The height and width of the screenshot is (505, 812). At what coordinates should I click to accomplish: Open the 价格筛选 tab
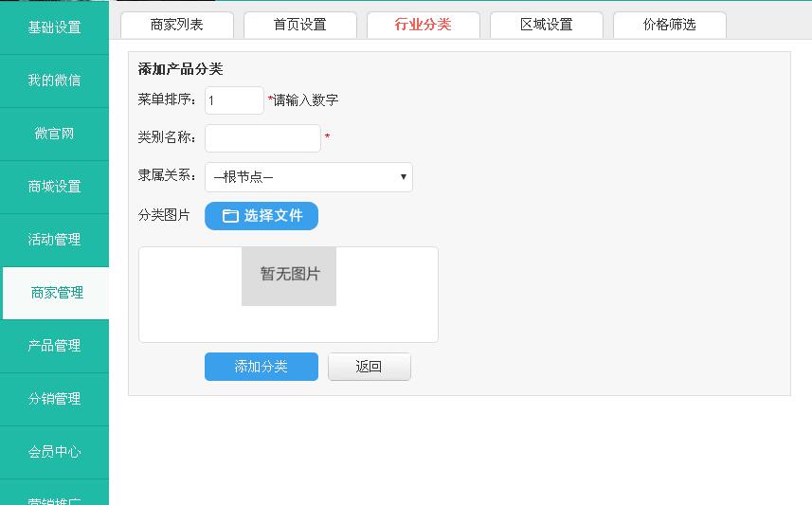[x=669, y=25]
